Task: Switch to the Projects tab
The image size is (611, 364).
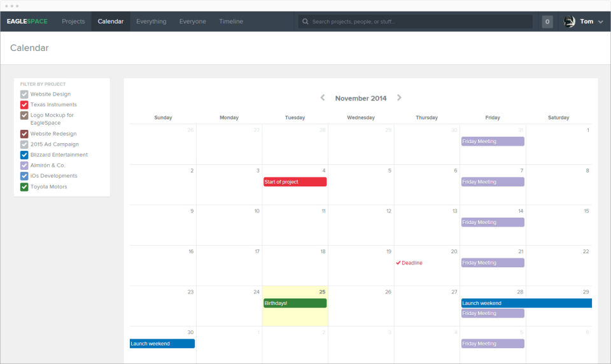Action: 73,22
